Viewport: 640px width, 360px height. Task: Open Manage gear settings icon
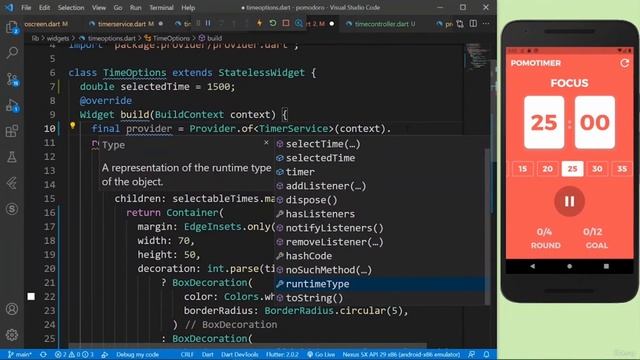(12, 335)
